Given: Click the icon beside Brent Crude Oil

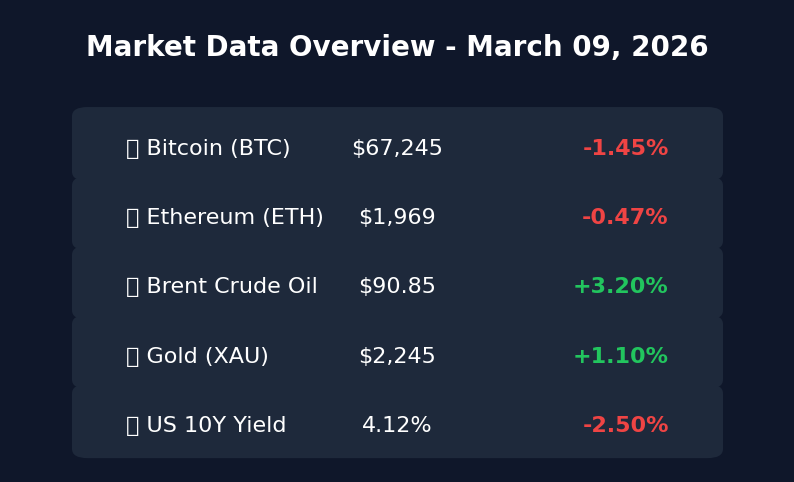Looking at the screenshot, I should tap(132, 287).
